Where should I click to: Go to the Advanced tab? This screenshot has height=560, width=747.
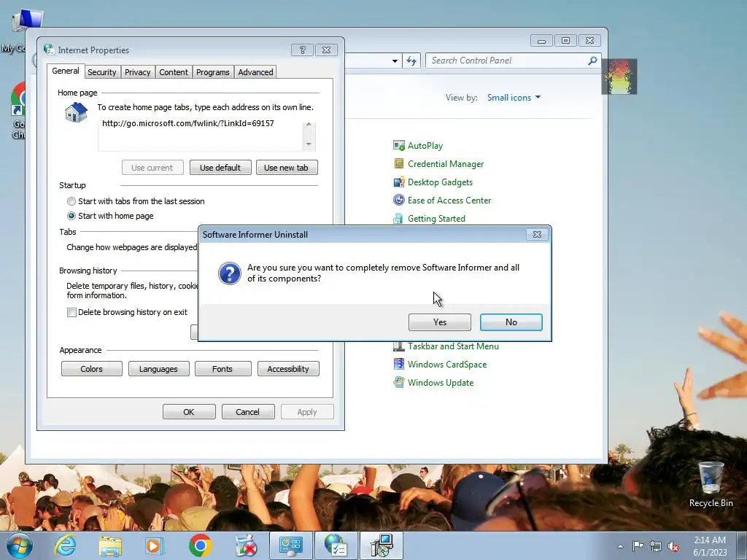coord(255,72)
